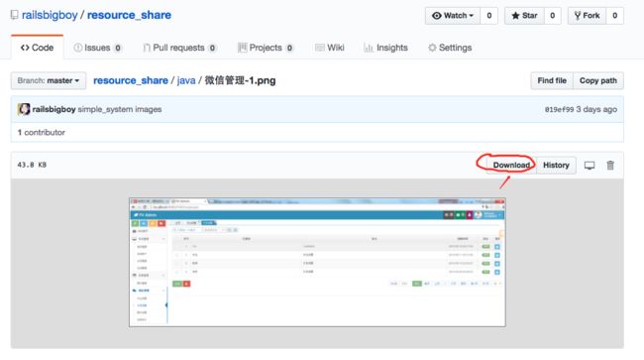
Task: Click the resource_share repository title link
Action: tap(129, 15)
